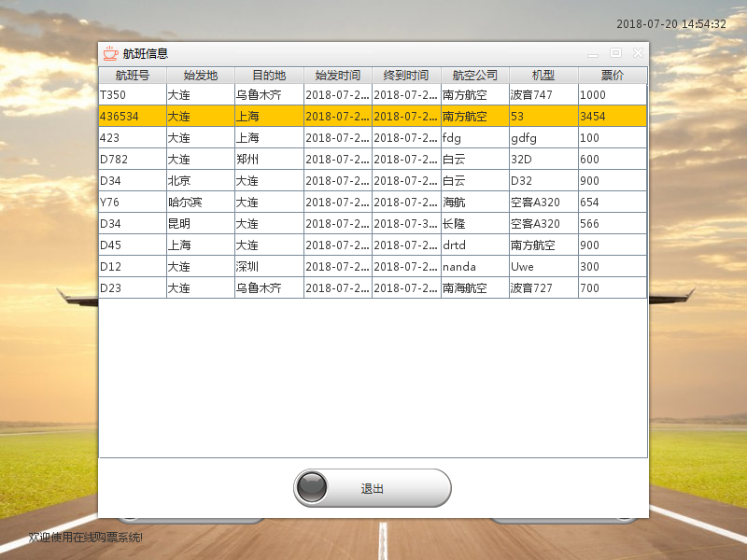Click aircraft type cell gdfg
Viewport: 747px width, 560px height.
pos(543,137)
